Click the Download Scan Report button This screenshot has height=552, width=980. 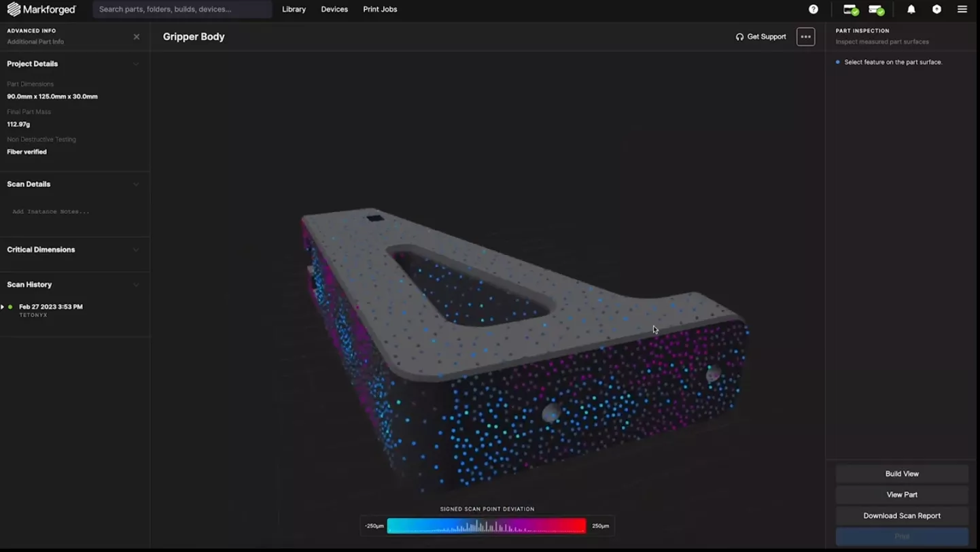click(901, 515)
